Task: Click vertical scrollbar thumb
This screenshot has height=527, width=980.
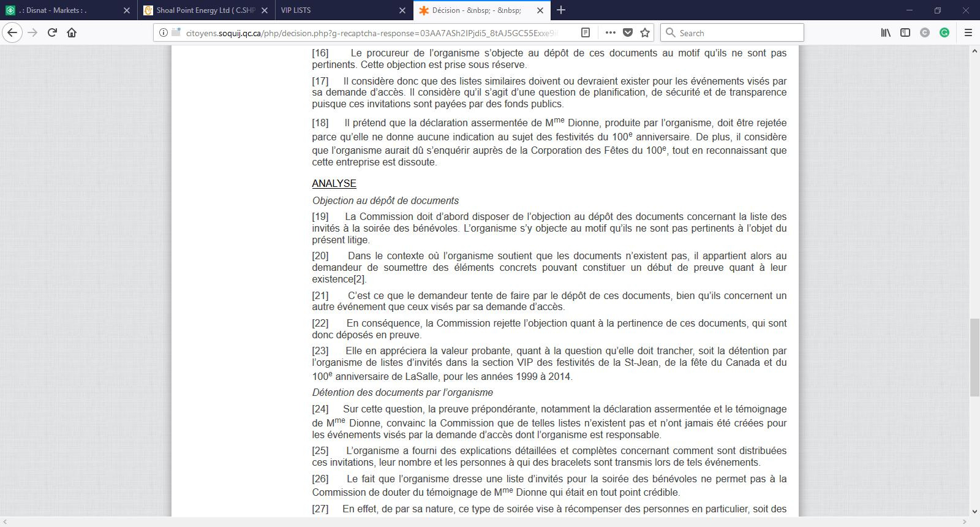Action: pyautogui.click(x=974, y=357)
